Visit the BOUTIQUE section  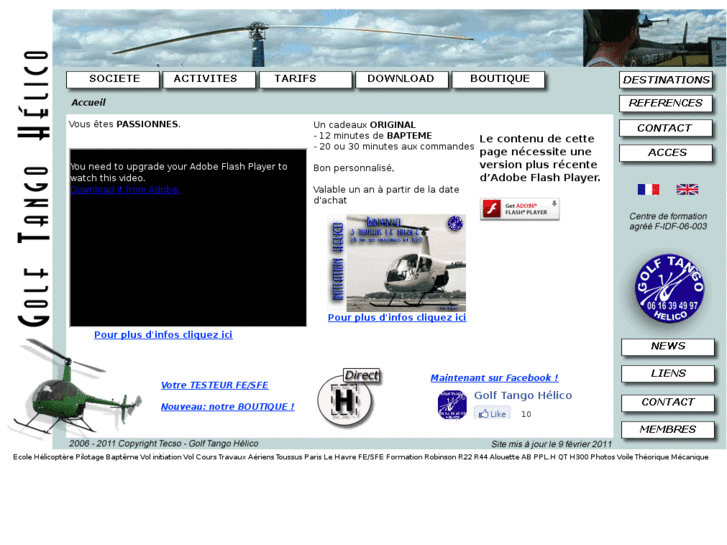(498, 79)
